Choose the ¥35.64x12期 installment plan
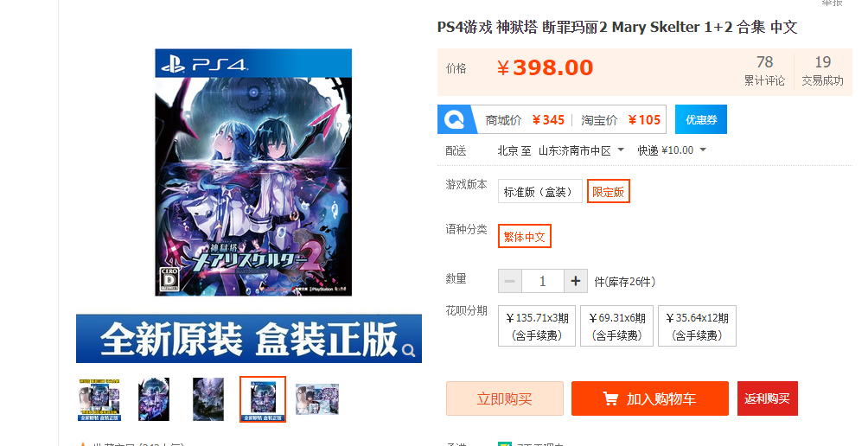This screenshot has height=446, width=868. click(697, 326)
